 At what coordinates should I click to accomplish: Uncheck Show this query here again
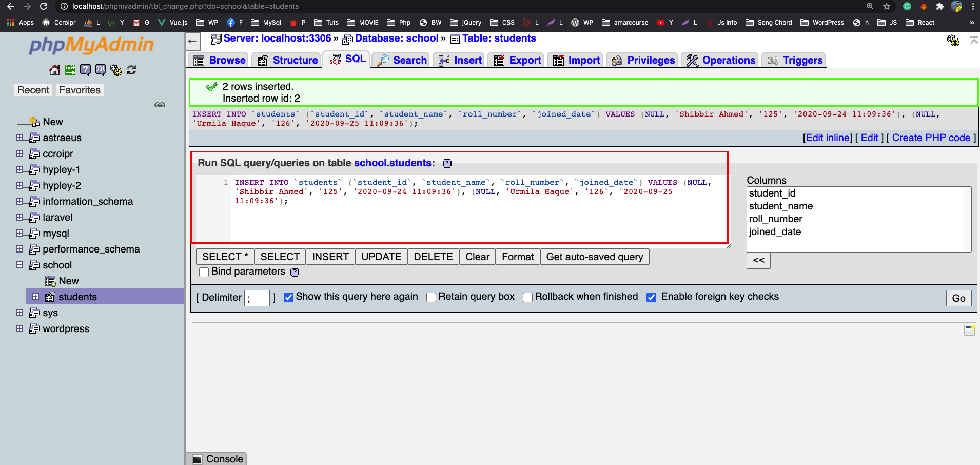click(289, 297)
